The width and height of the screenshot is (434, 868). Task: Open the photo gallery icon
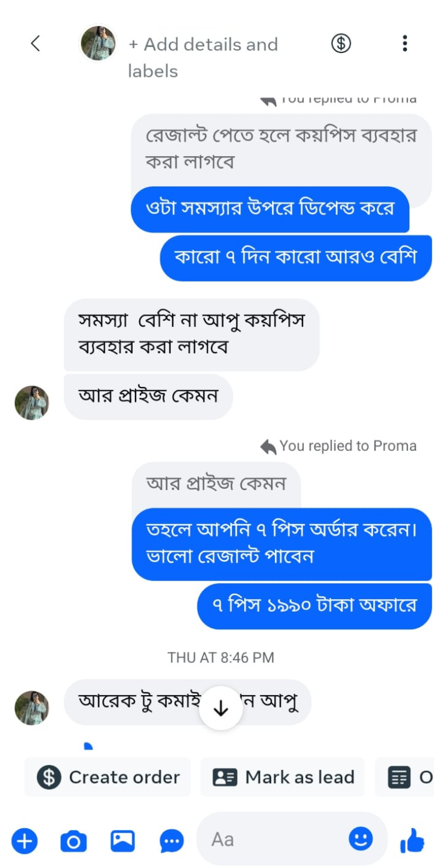(x=122, y=840)
